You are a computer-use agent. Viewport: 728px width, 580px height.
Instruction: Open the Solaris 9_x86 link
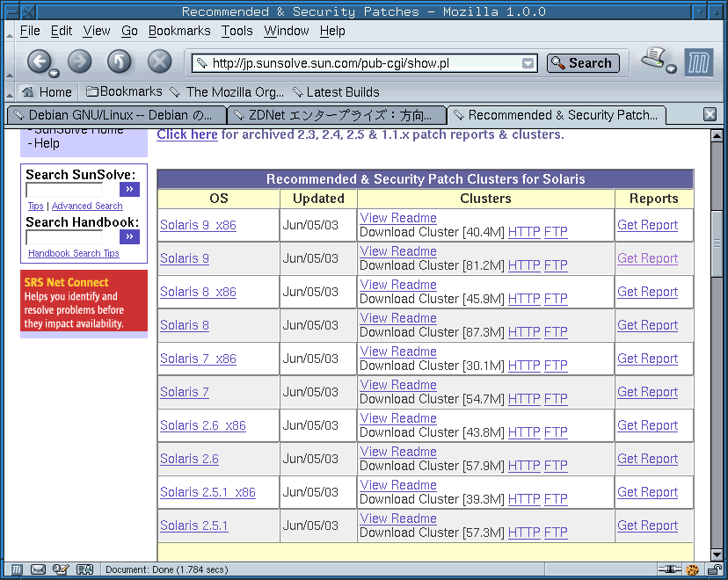(198, 225)
